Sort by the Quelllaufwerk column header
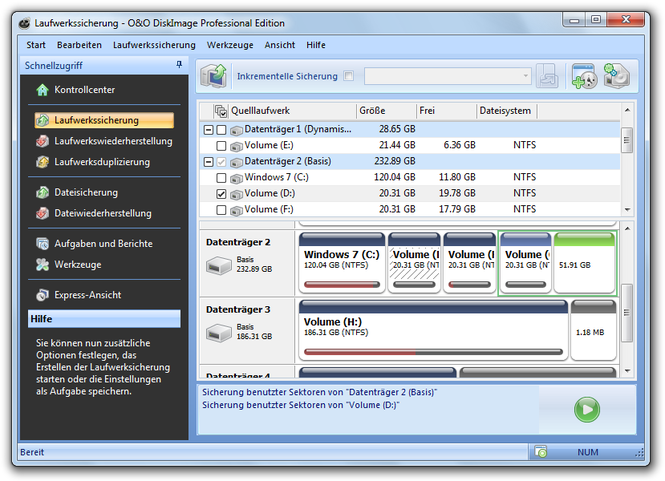Screen dimensions: 665x481 [293, 111]
